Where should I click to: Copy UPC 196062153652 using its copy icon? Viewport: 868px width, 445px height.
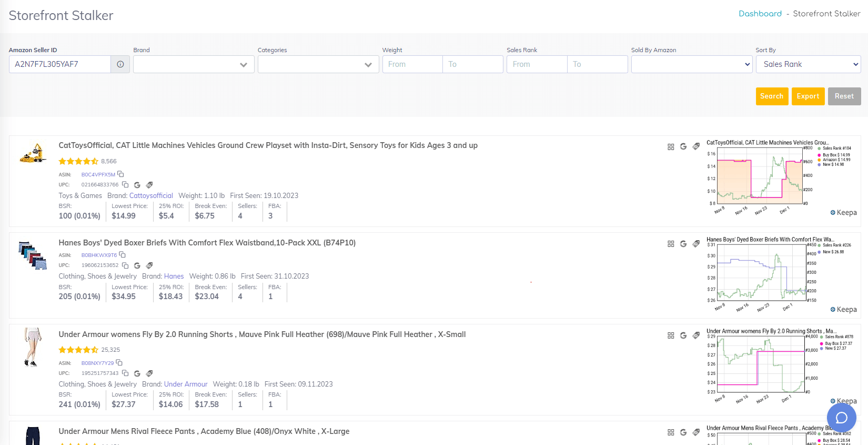click(x=125, y=265)
